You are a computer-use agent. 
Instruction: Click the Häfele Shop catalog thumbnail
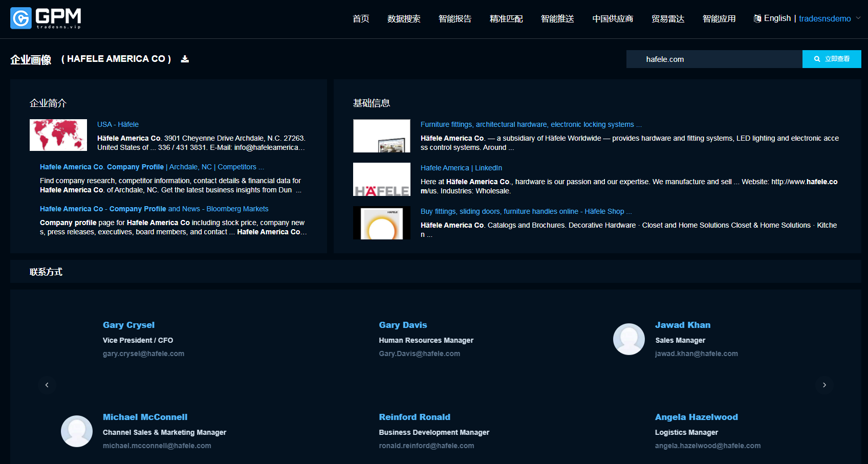click(382, 223)
